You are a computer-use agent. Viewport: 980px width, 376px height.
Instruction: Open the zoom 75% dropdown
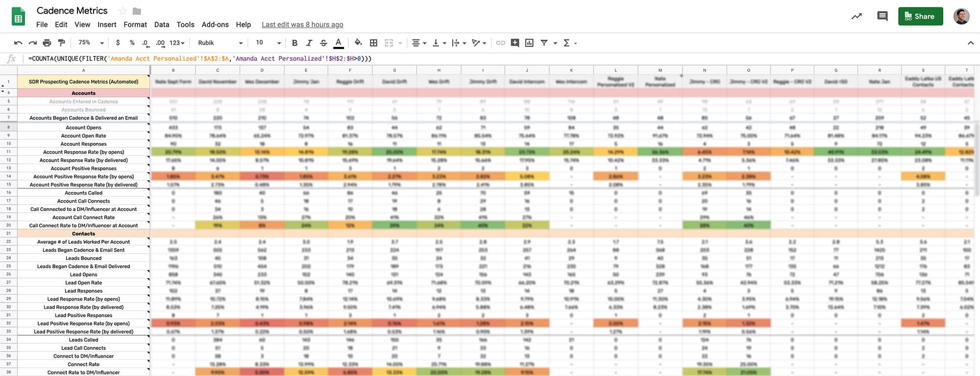pos(91,43)
